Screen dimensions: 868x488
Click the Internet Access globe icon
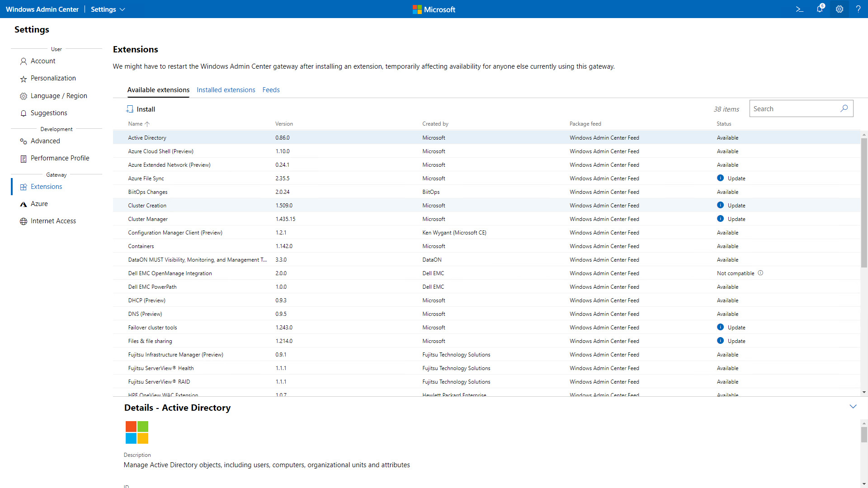pyautogui.click(x=24, y=221)
